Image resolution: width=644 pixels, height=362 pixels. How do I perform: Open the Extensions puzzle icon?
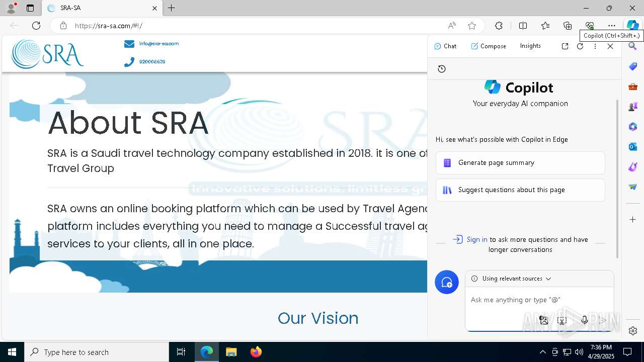coord(499,26)
